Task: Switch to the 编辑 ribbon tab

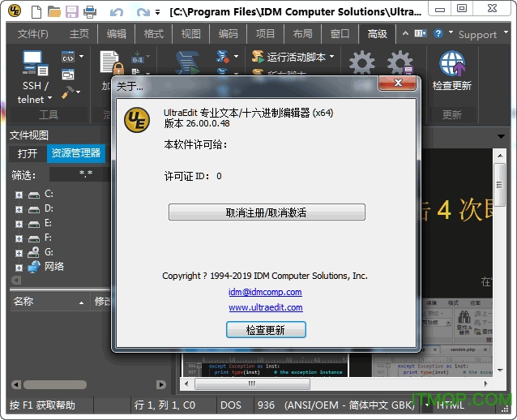Action: [x=117, y=34]
